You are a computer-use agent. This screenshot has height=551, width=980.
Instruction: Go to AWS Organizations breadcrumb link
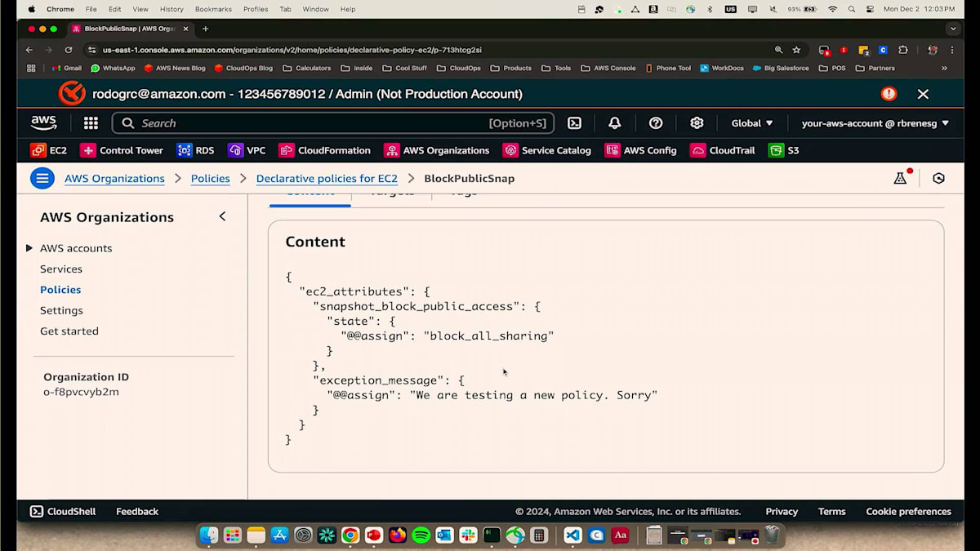coord(114,178)
